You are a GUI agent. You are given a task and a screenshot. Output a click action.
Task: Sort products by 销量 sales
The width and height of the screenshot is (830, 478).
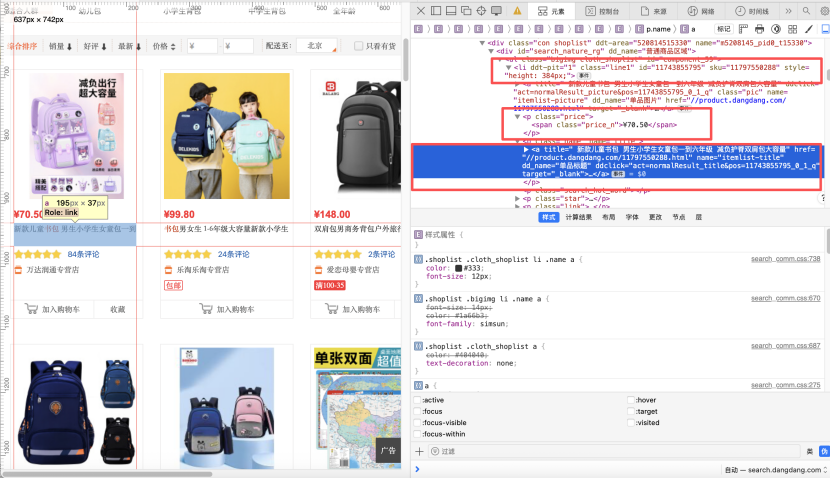coord(60,46)
